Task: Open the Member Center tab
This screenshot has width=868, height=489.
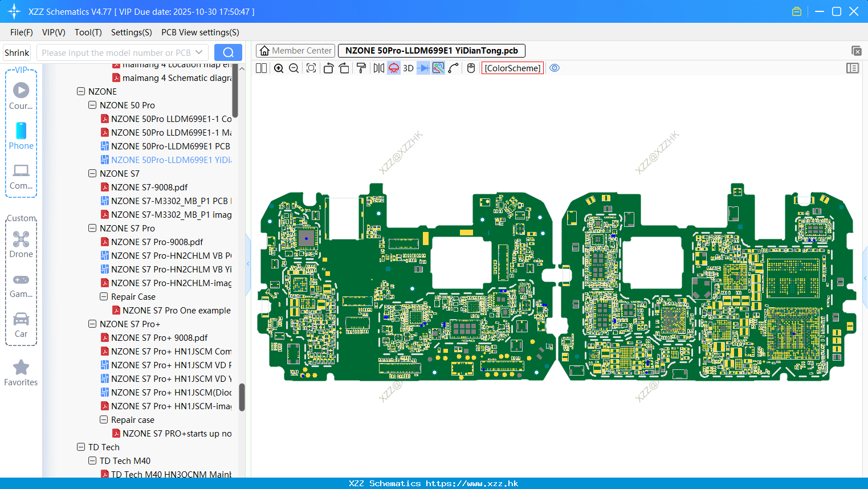Action: 296,51
